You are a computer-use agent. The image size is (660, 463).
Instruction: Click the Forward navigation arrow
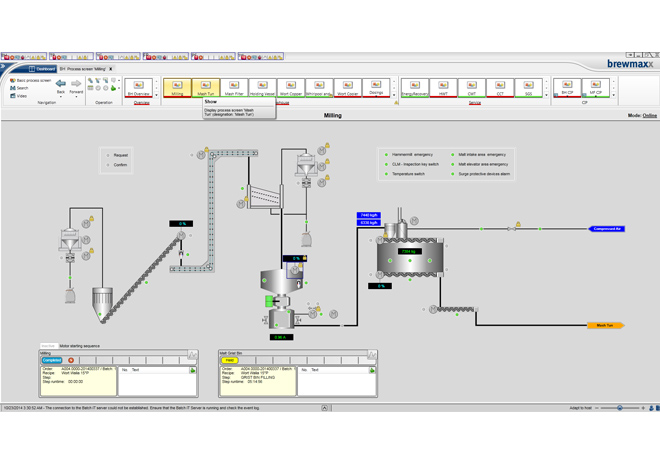(x=76, y=84)
